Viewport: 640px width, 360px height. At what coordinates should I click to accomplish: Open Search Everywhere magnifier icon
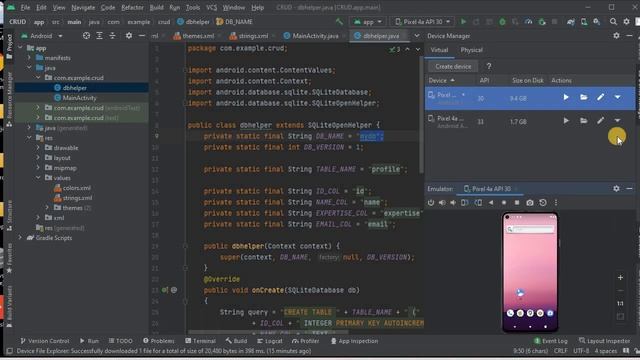click(x=613, y=22)
